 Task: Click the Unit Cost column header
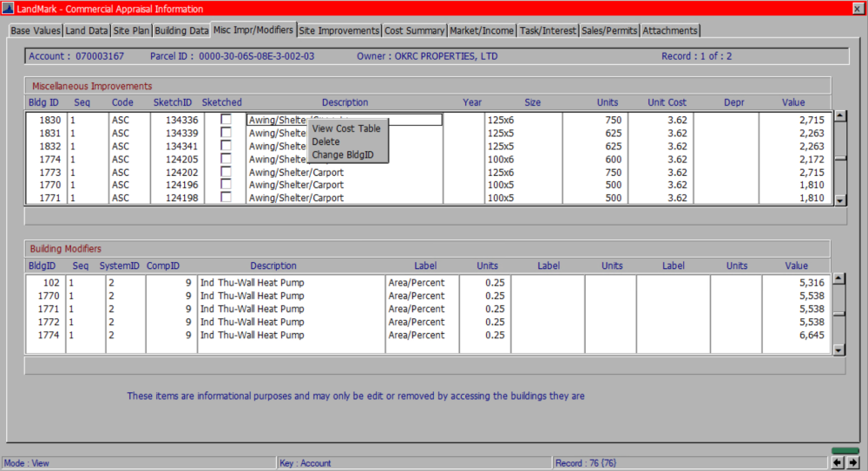(667, 102)
